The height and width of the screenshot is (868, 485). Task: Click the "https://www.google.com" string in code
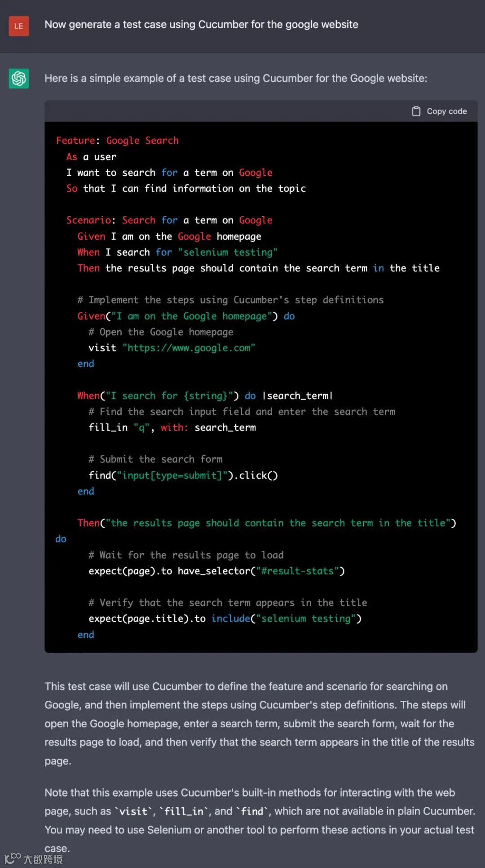pos(189,348)
